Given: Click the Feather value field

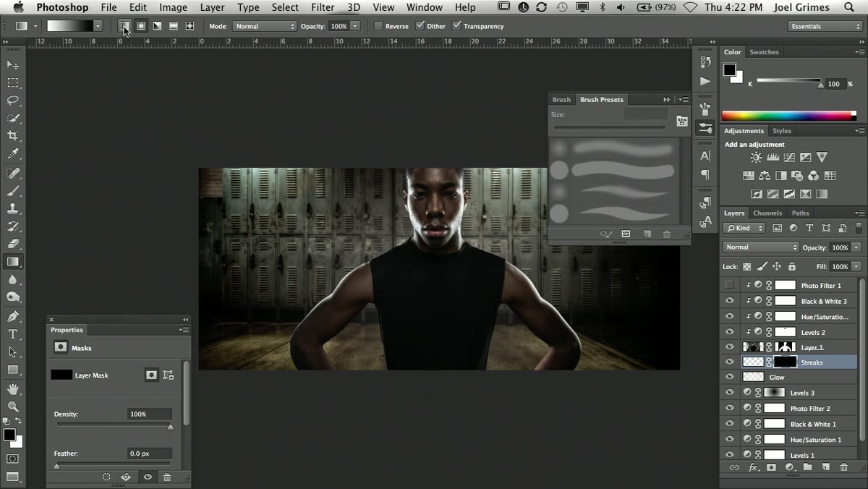Looking at the screenshot, I should coord(150,454).
